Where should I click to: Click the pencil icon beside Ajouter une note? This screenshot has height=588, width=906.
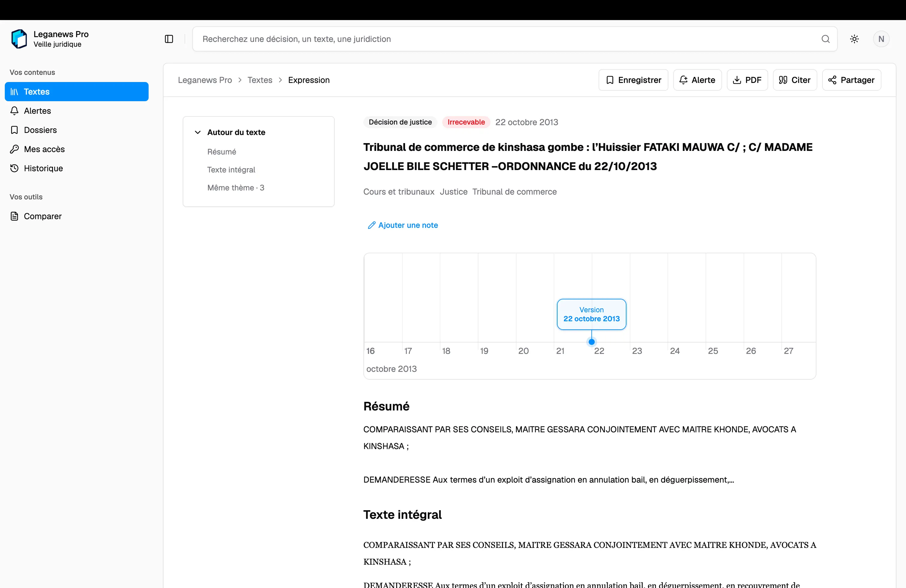(x=372, y=225)
